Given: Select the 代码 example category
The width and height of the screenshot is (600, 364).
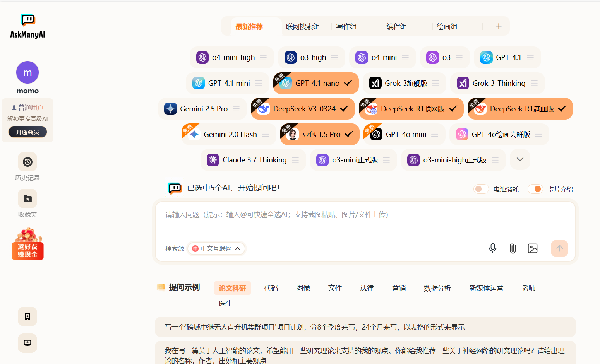Looking at the screenshot, I should coord(271,288).
